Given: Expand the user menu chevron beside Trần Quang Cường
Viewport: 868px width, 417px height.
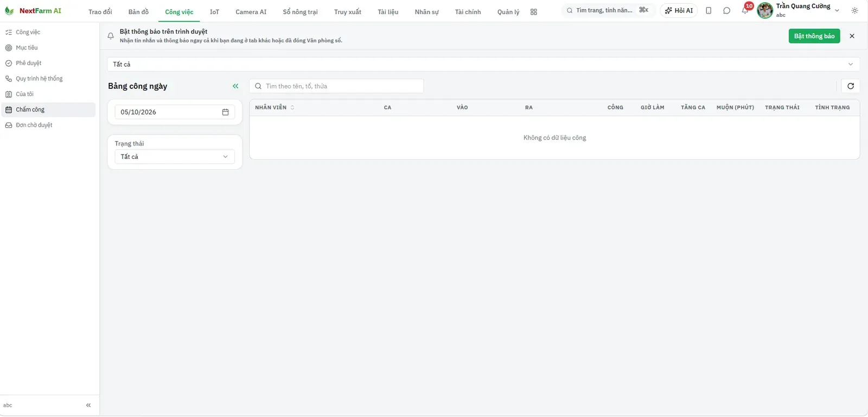Looking at the screenshot, I should [x=837, y=11].
